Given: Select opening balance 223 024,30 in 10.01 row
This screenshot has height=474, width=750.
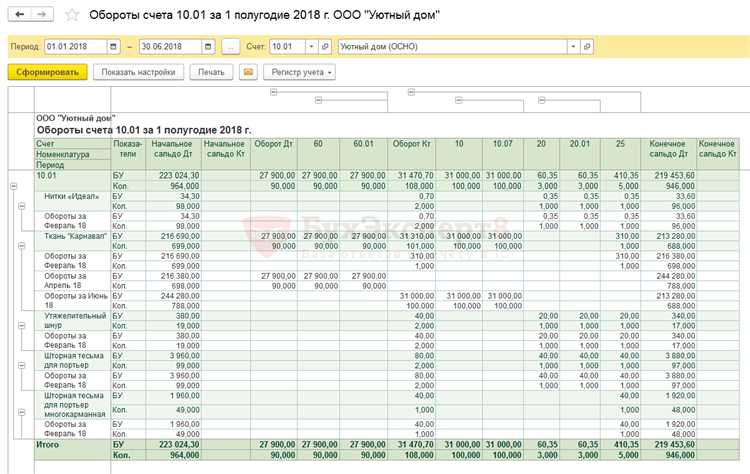Looking at the screenshot, I should point(179,176).
